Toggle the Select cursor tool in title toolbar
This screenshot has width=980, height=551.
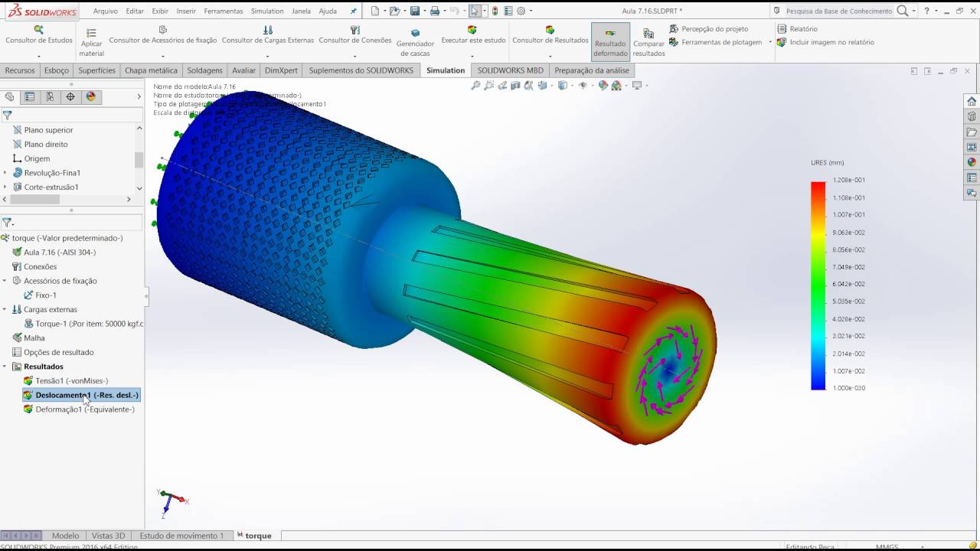(475, 11)
